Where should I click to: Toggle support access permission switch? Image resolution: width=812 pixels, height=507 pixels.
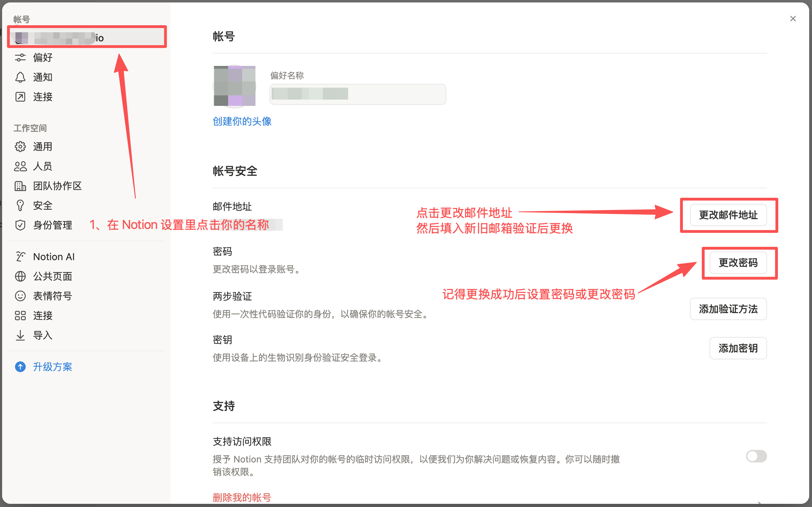pyautogui.click(x=756, y=456)
